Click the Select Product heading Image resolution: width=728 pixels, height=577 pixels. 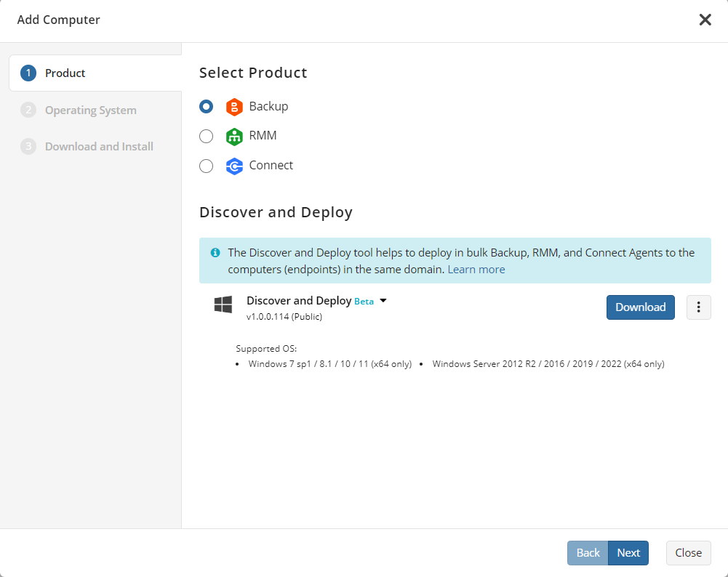pos(253,73)
